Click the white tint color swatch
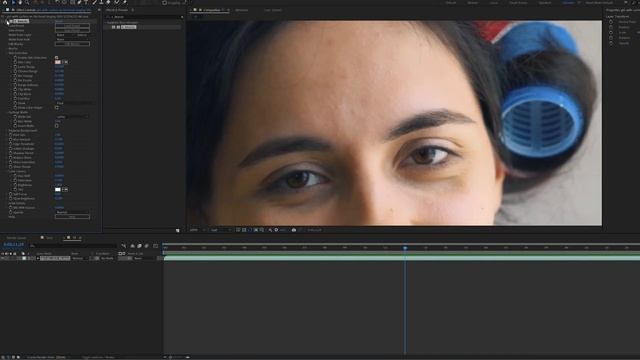640x360 pixels. pos(58,189)
